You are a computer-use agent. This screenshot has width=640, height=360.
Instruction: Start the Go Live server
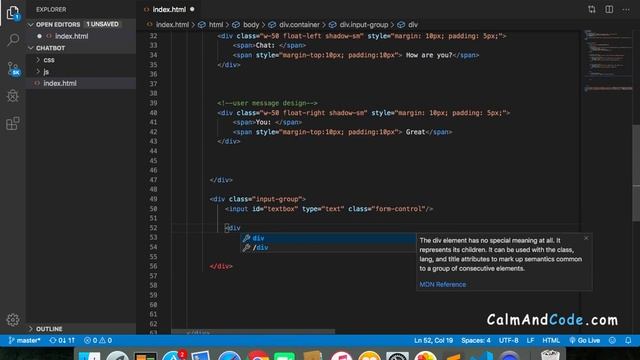584,340
